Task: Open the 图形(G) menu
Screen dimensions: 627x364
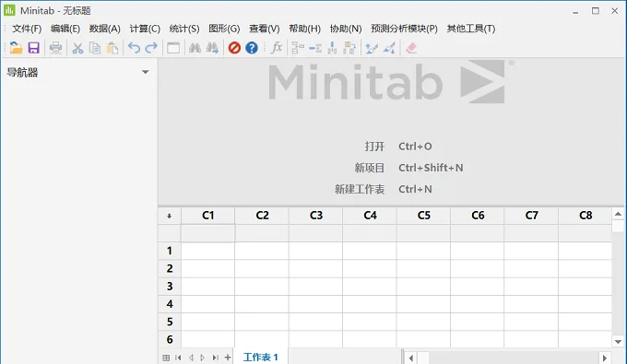Action: coord(224,29)
